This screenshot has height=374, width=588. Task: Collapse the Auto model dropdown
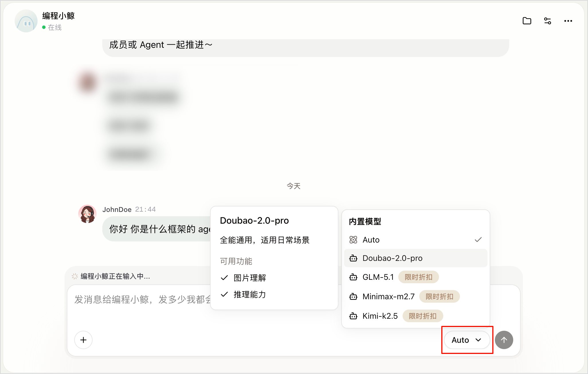467,340
